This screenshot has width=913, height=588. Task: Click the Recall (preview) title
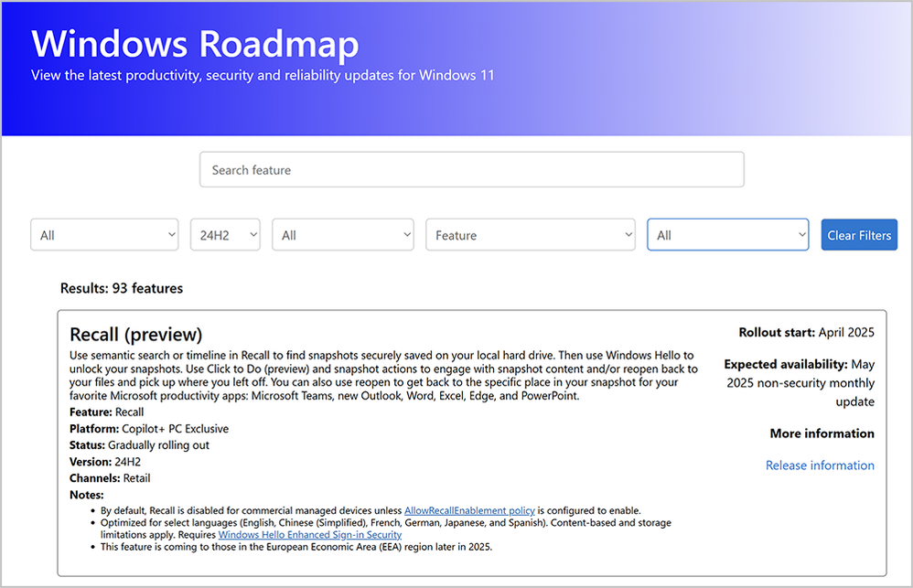point(135,334)
